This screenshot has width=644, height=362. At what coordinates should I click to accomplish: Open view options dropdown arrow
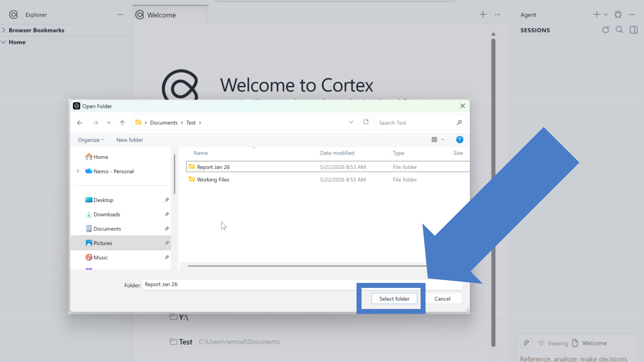[x=442, y=140]
